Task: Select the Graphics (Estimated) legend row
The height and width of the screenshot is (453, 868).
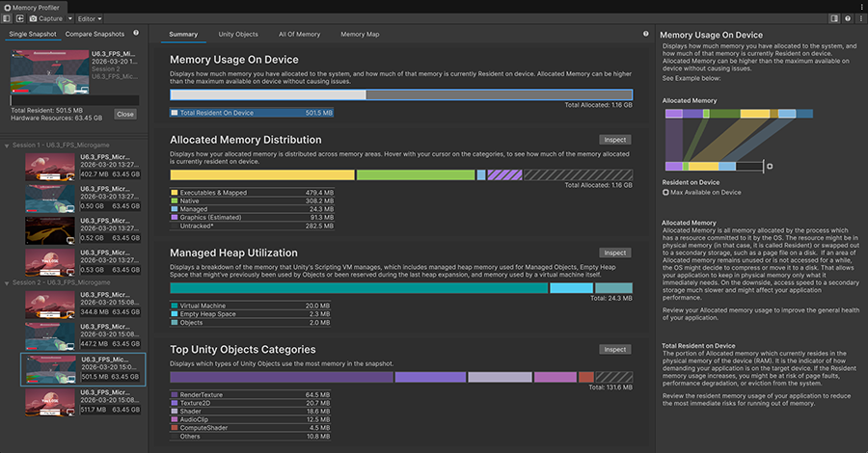Action: click(x=252, y=218)
